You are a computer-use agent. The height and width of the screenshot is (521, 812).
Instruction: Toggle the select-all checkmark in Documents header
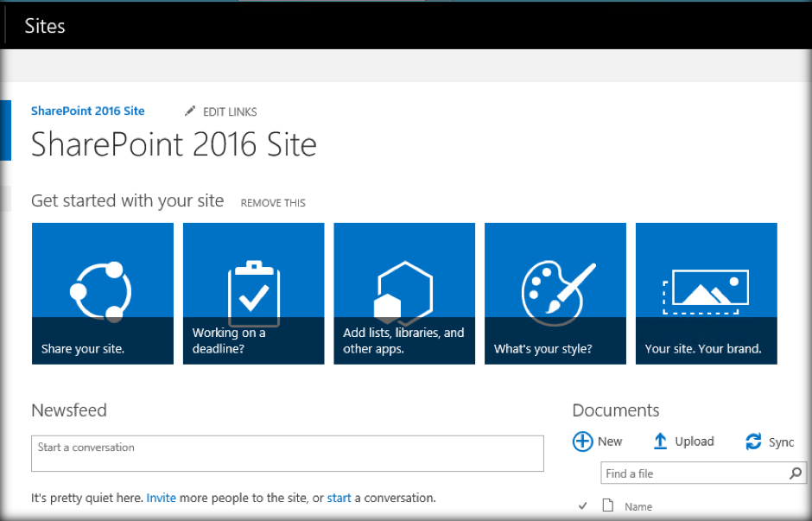582,506
